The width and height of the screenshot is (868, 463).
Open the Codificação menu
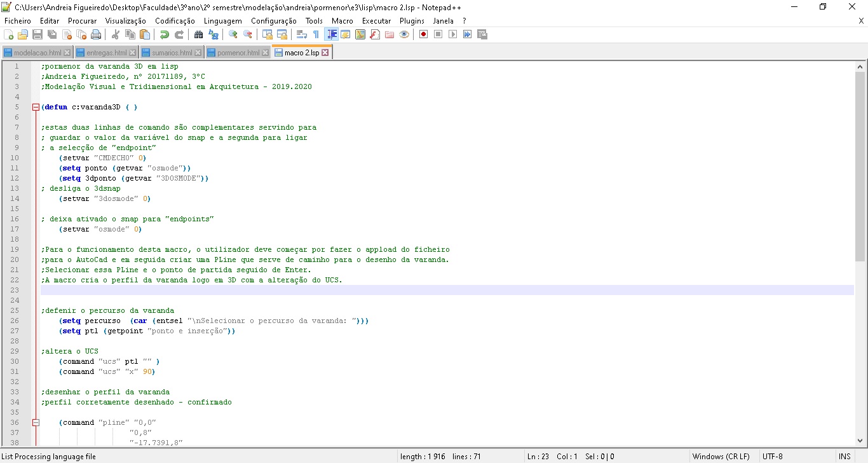[x=175, y=21]
